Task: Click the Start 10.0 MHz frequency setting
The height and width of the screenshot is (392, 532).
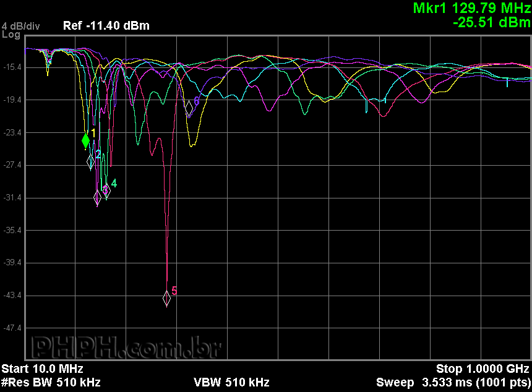Action: tap(42, 369)
